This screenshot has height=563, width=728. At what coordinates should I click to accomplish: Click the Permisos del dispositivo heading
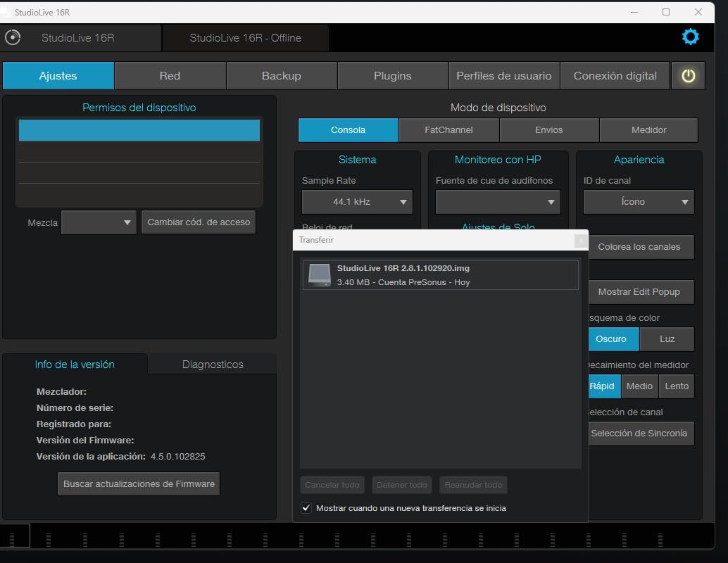(139, 107)
